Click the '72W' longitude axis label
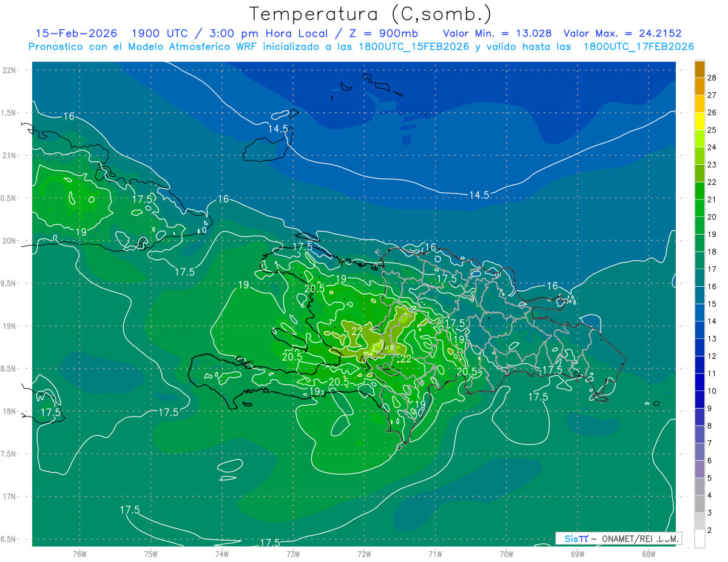The image size is (728, 562). [x=364, y=554]
